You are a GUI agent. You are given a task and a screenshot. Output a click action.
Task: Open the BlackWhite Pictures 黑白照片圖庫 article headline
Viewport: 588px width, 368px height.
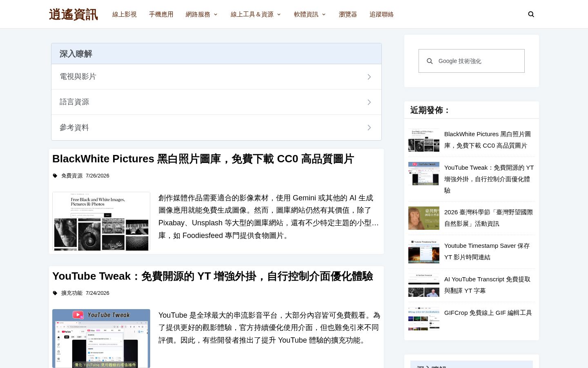pyautogui.click(x=203, y=159)
